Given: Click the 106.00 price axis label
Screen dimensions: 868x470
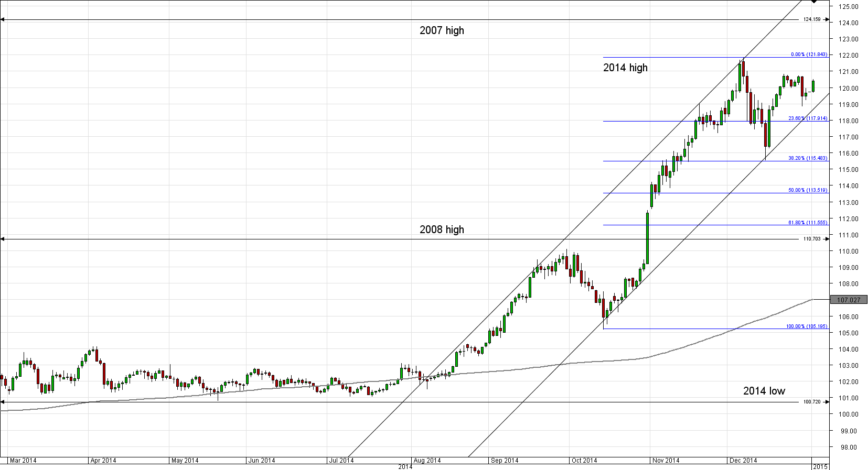Looking at the screenshot, I should click(x=848, y=317).
